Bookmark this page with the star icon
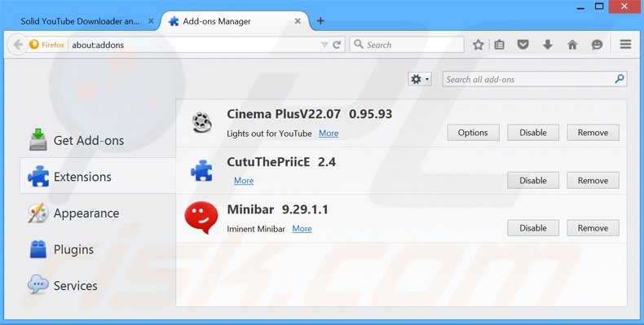Image resolution: width=644 pixels, height=325 pixels. tap(478, 45)
